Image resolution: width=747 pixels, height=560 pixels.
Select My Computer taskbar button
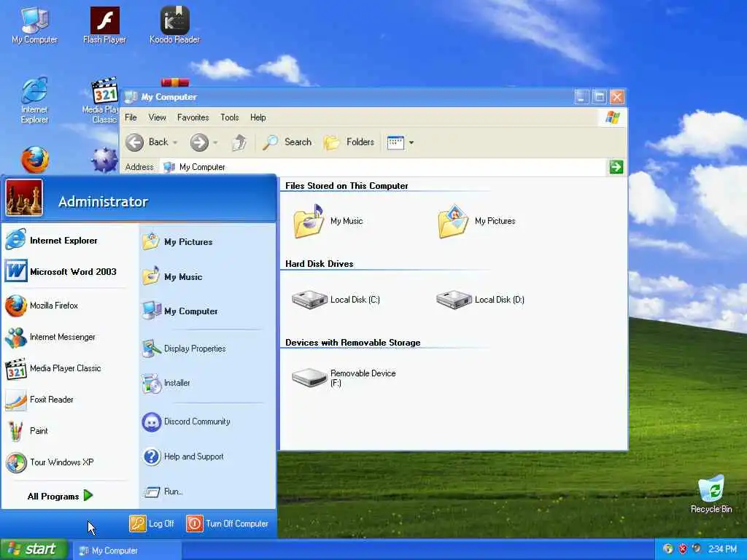pos(127,551)
